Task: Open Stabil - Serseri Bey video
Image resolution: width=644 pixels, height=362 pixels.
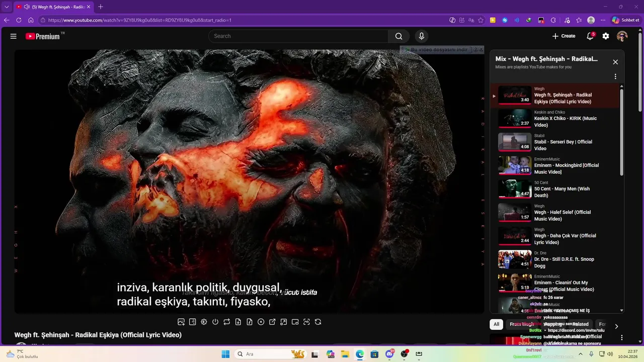Action: tap(555, 142)
